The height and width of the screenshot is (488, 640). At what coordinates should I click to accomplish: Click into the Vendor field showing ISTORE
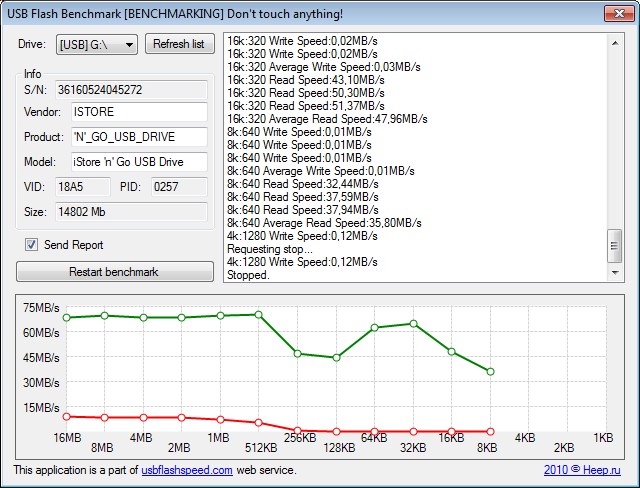click(x=138, y=112)
